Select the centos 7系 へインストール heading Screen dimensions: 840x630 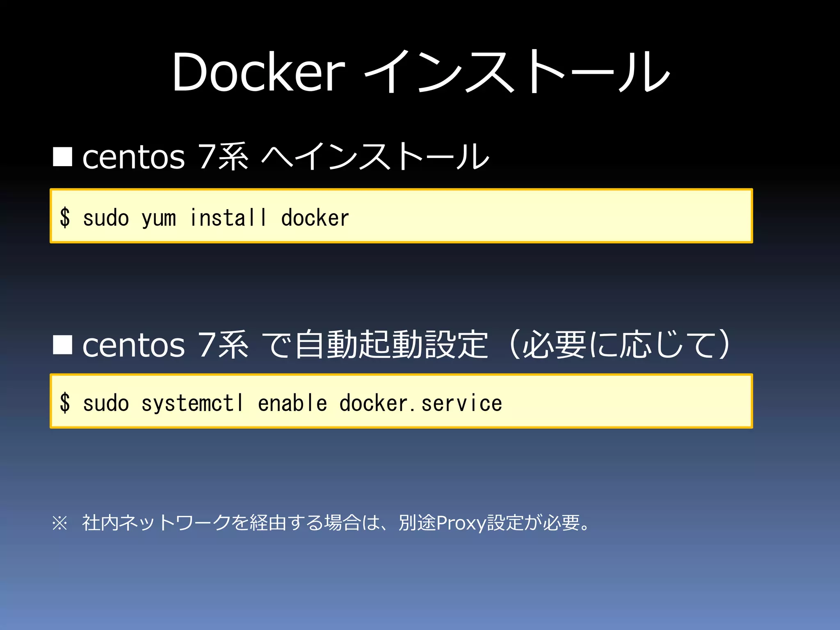pyautogui.click(x=285, y=157)
